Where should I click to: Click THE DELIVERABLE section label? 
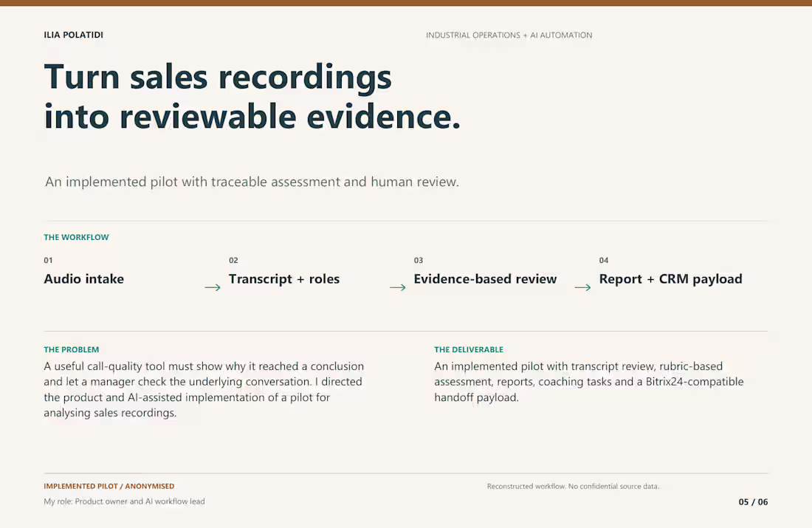click(x=469, y=350)
